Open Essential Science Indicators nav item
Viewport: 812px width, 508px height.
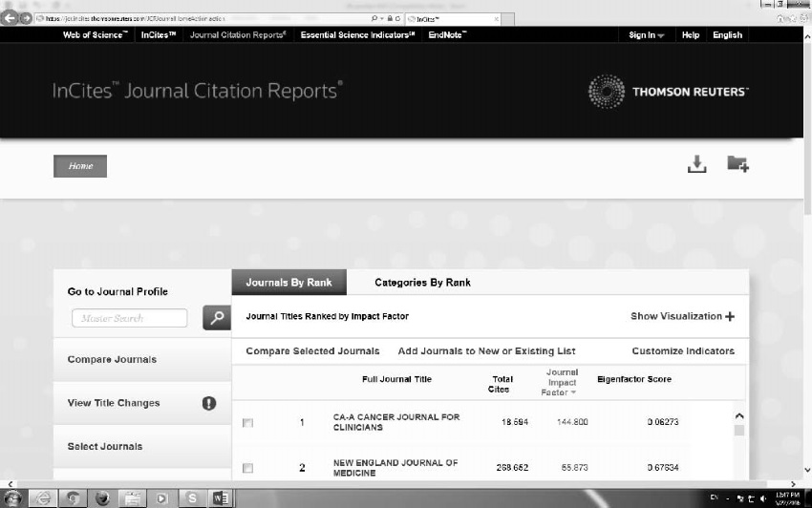(x=358, y=34)
